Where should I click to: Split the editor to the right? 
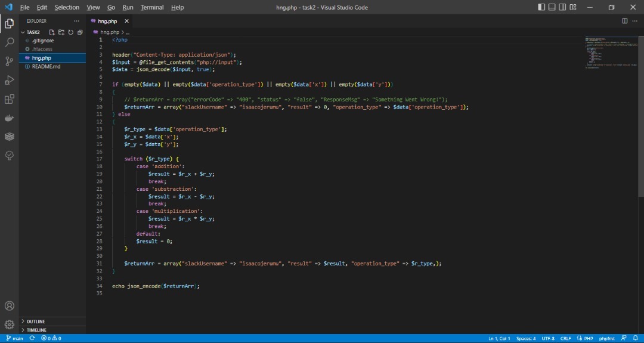625,21
